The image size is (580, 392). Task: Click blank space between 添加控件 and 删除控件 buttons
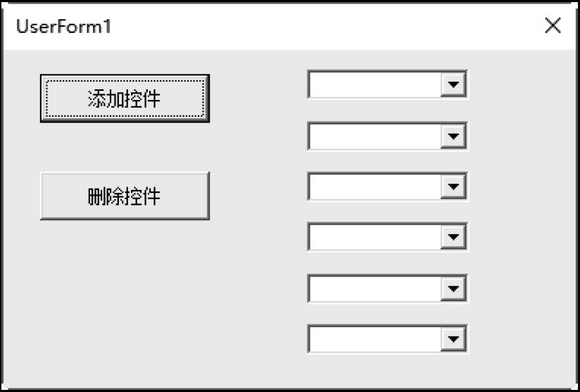125,147
